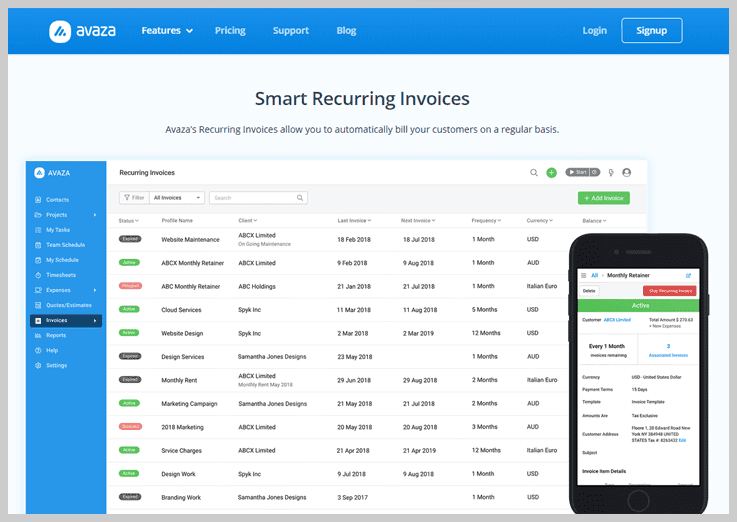Click the All breadcrumb on the phone
The width and height of the screenshot is (737, 522).
point(594,275)
